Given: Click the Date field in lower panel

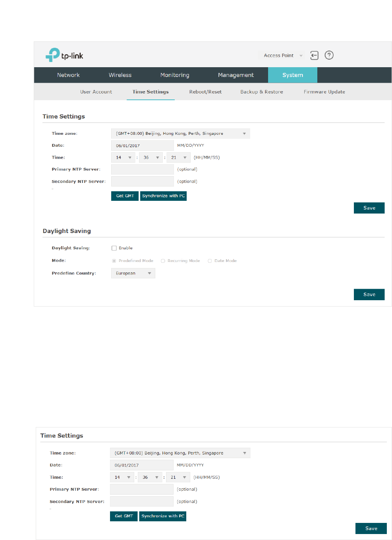Looking at the screenshot, I should (142, 465).
